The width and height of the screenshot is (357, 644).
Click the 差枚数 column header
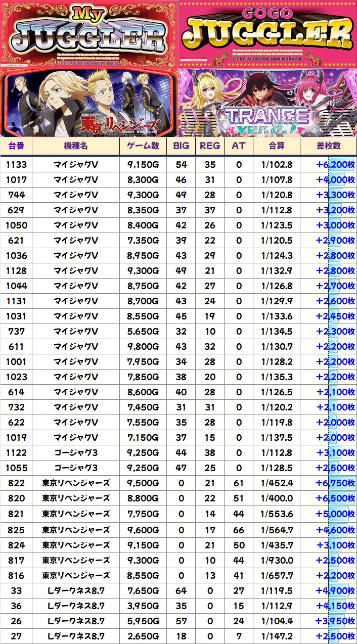[329, 146]
